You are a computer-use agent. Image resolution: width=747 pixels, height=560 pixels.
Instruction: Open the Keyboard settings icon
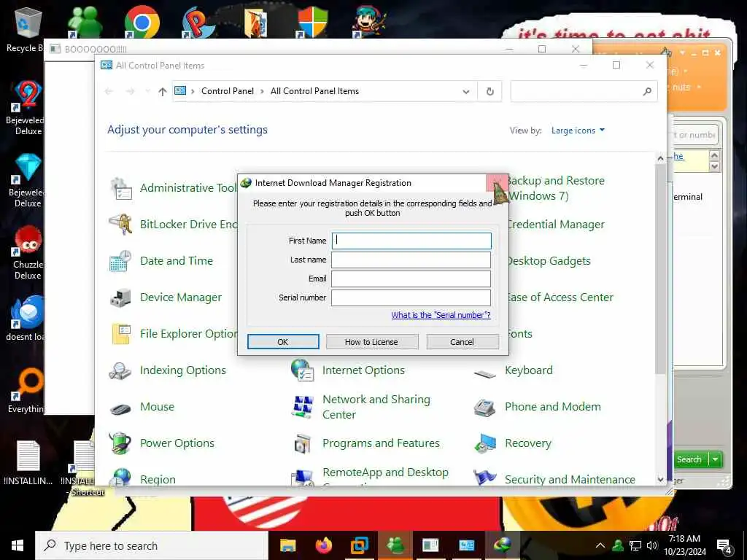(x=485, y=373)
